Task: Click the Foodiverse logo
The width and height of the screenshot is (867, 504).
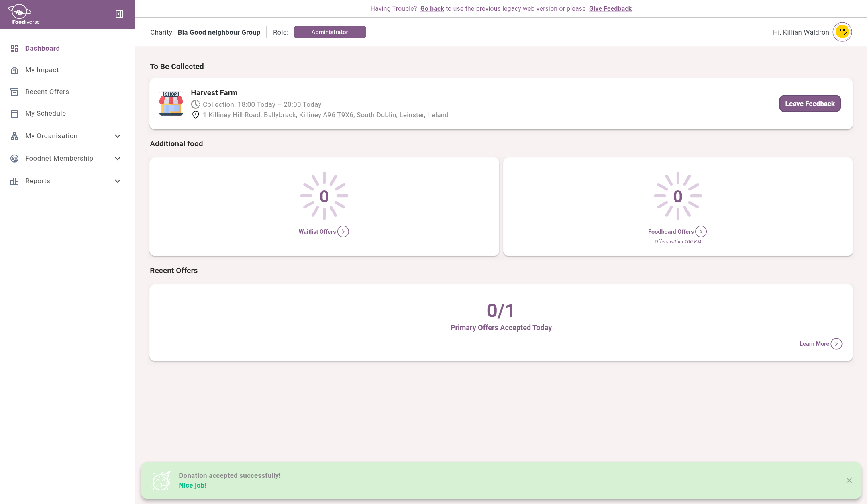Action: coord(25,14)
